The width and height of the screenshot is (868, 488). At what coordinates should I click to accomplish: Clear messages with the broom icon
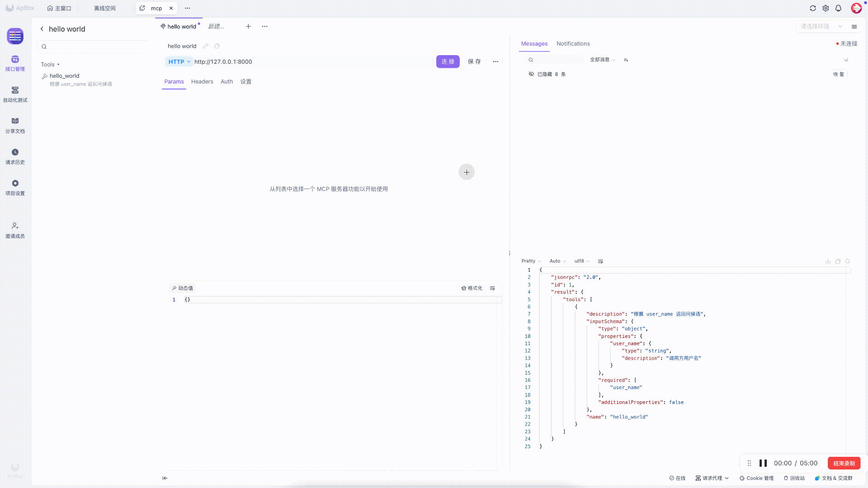click(846, 60)
